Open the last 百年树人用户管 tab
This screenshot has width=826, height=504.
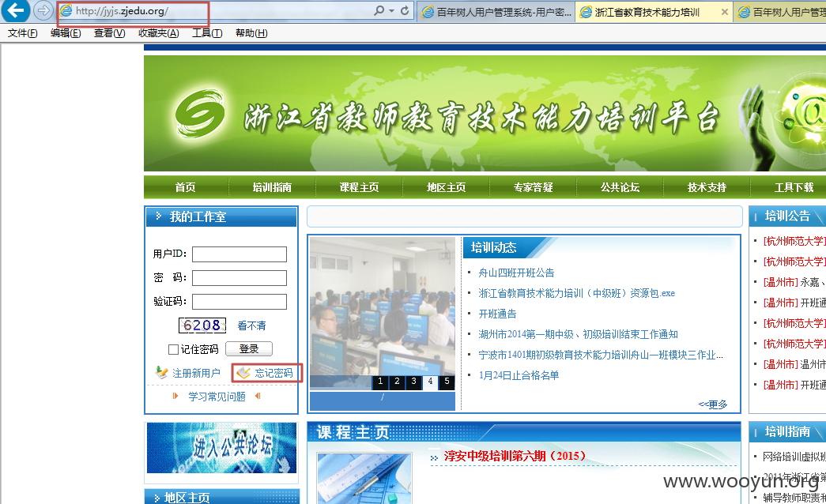click(781, 12)
